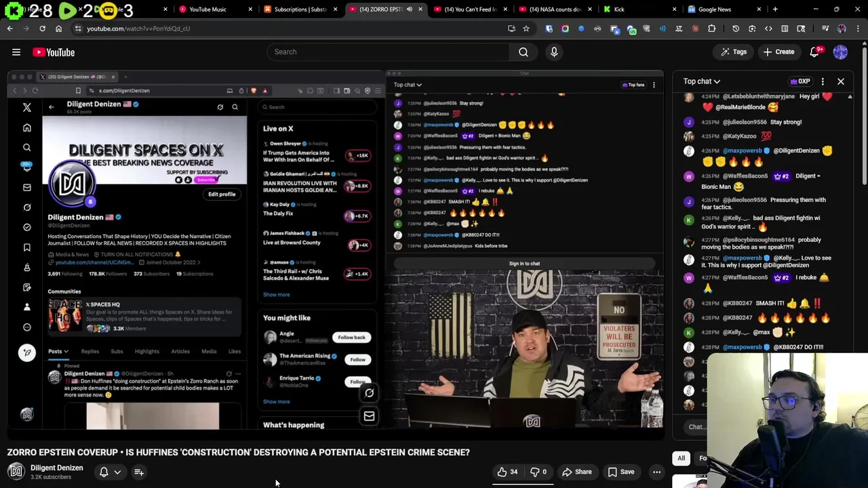Go back in the browser
Screen dimensions: 868x488
(10, 28)
